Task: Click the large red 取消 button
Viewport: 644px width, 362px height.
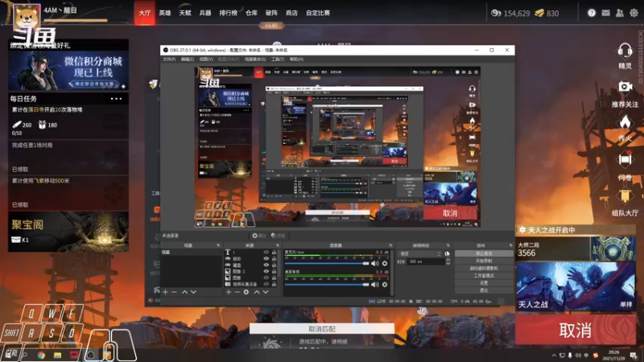Action: point(576,330)
